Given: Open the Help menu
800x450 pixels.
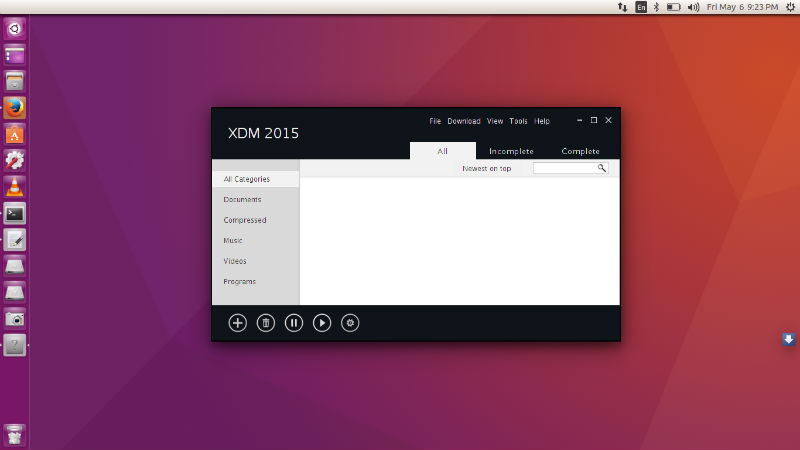Looking at the screenshot, I should click(541, 121).
